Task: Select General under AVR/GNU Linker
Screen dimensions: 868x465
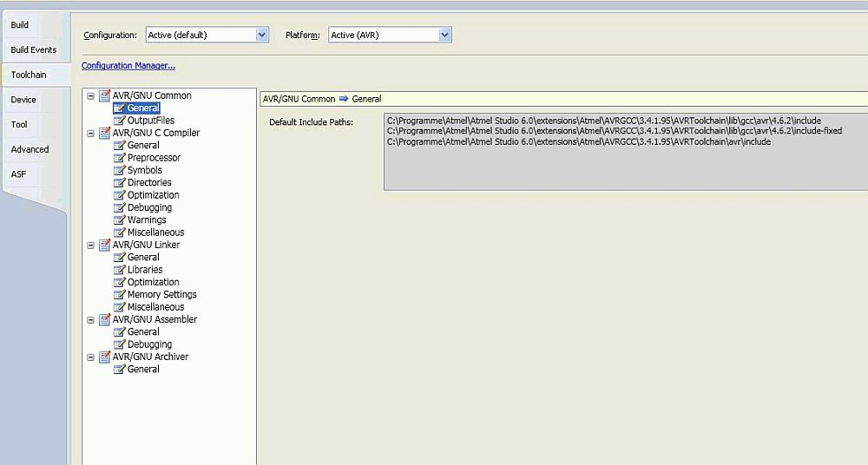Action: pyautogui.click(x=143, y=258)
